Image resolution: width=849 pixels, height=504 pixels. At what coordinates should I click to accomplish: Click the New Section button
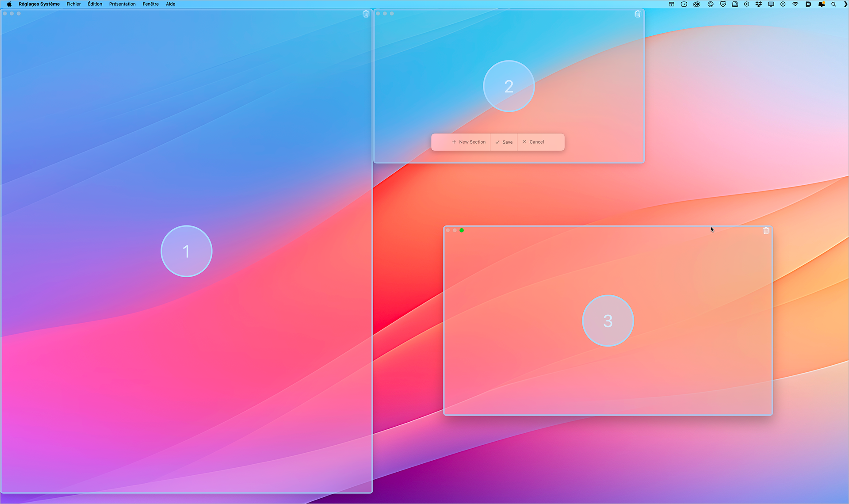469,142
